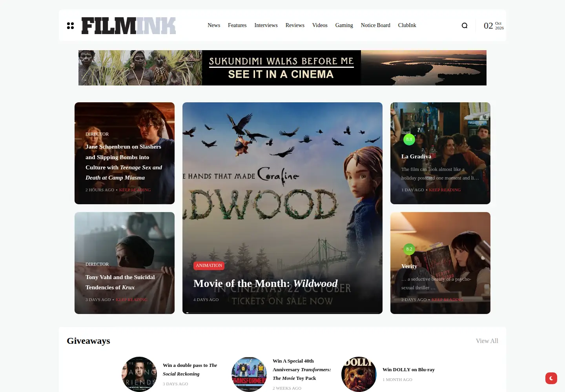Click the Animation category tag

click(x=209, y=265)
